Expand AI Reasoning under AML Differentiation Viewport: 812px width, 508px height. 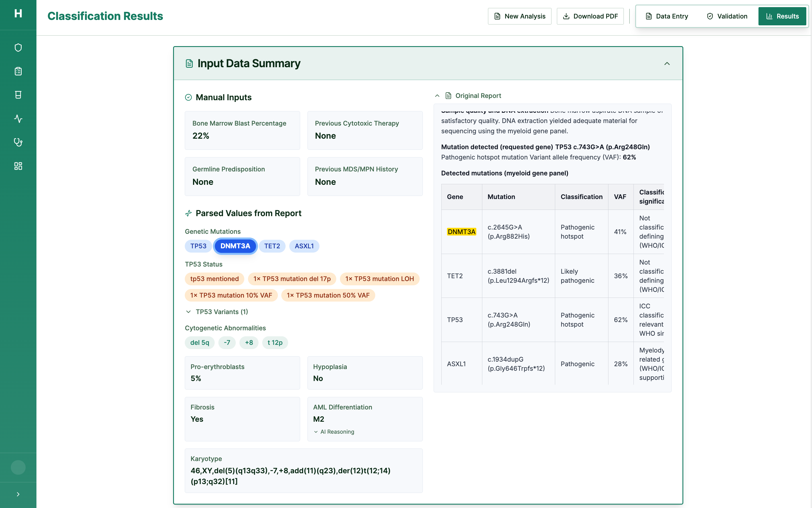[334, 432]
